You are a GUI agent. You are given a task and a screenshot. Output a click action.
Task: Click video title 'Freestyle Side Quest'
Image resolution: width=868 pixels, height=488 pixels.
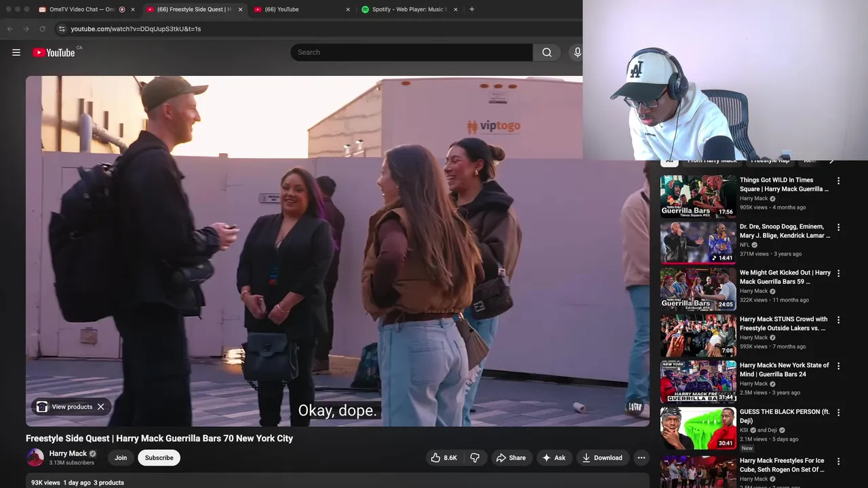[x=159, y=439]
